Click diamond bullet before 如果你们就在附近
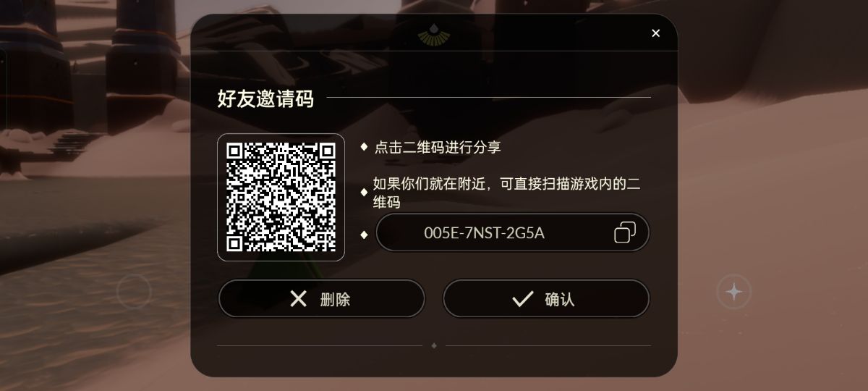The image size is (868, 391). [x=365, y=193]
